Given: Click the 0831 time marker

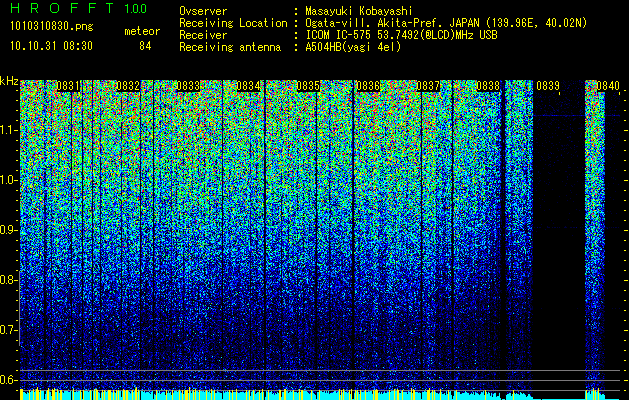Looking at the screenshot, I should [x=67, y=86].
